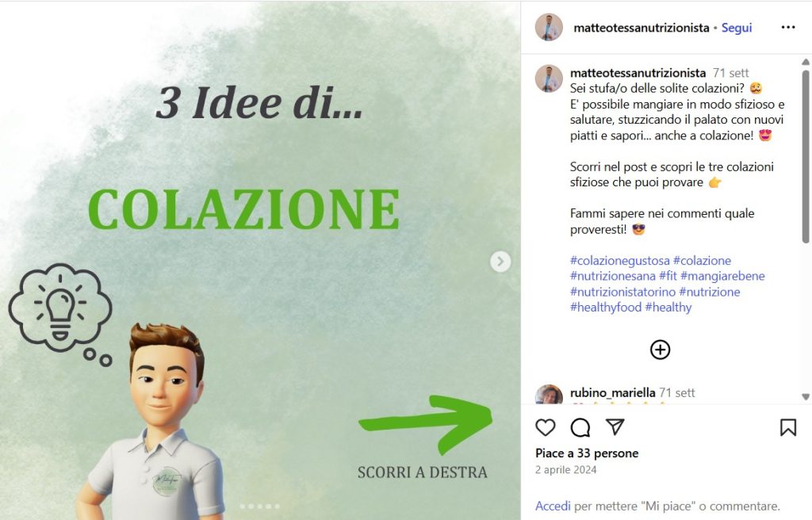
Task: Open rubino_mariella's profile avatar
Action: point(549,395)
